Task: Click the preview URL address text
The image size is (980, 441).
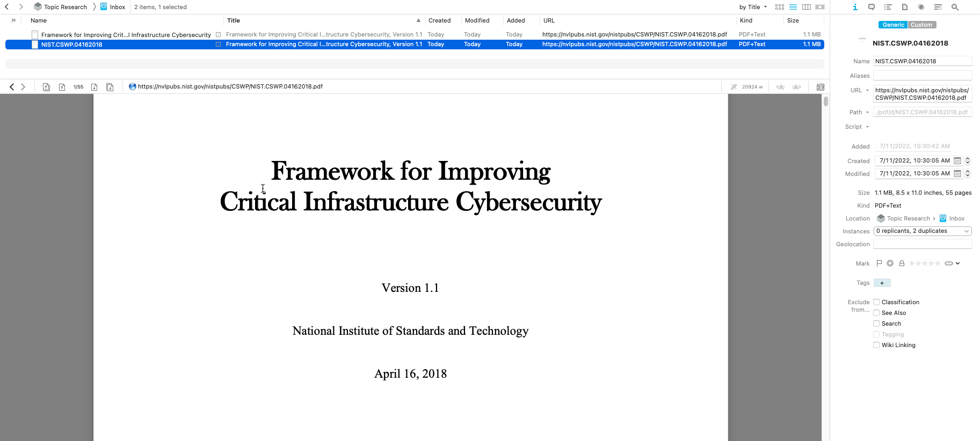Action: coord(230,86)
